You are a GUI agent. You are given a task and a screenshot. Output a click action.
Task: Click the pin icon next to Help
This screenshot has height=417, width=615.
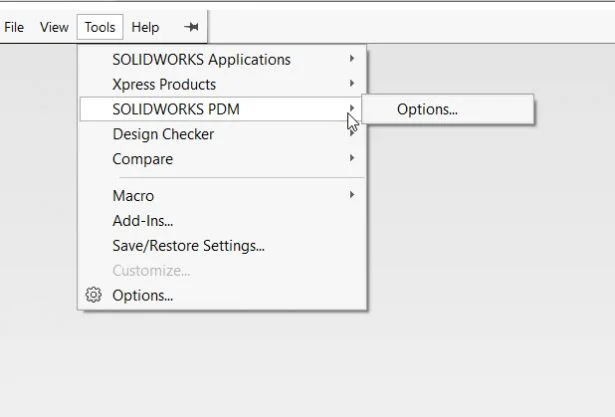pyautogui.click(x=191, y=28)
